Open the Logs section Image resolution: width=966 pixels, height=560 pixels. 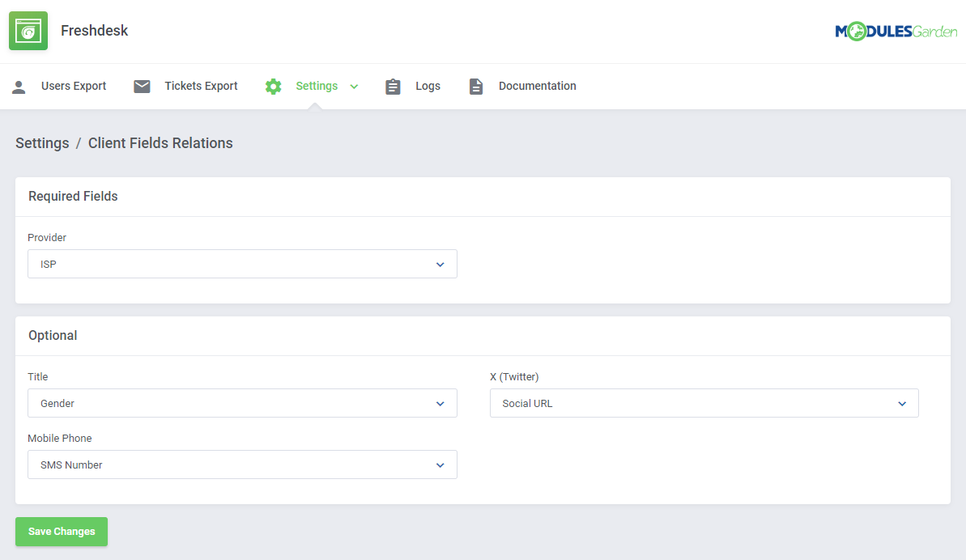tap(427, 86)
